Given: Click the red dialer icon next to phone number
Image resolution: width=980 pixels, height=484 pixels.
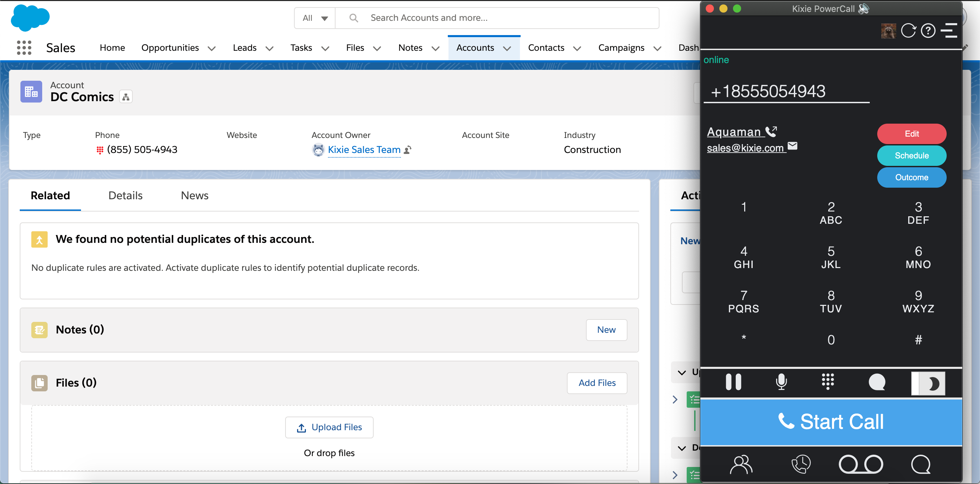Looking at the screenshot, I should coord(100,150).
